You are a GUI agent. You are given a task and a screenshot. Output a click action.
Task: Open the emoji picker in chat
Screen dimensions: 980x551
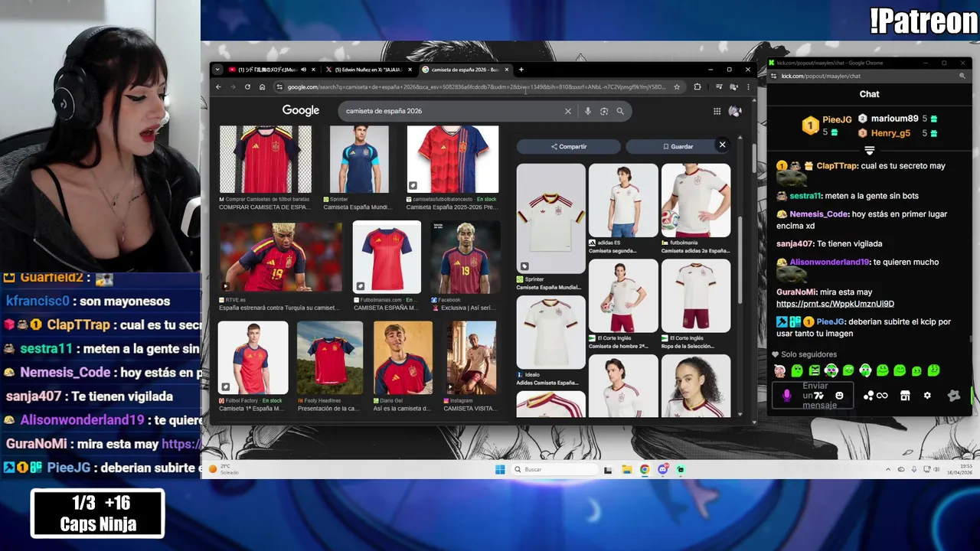839,396
